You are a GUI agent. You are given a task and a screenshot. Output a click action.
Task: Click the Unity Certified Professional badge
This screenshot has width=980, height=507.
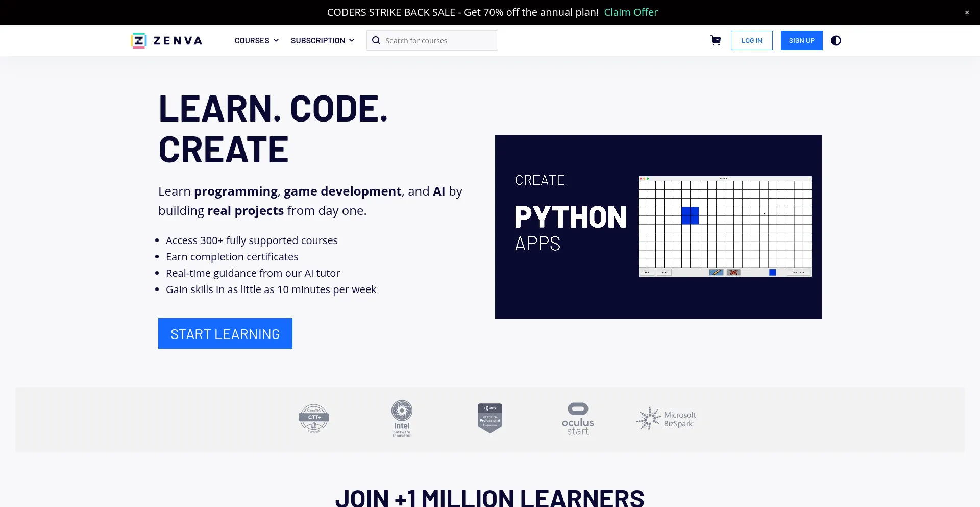coord(490,418)
